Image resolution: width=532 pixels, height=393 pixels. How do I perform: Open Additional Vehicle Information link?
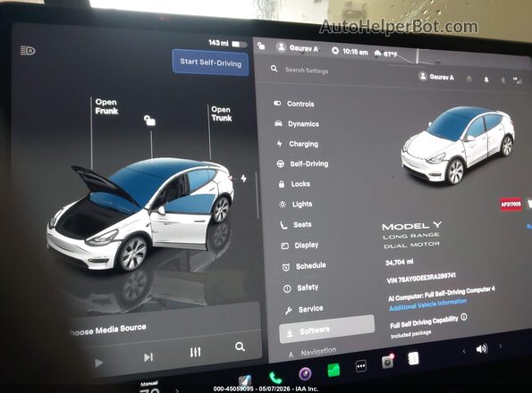coord(428,305)
